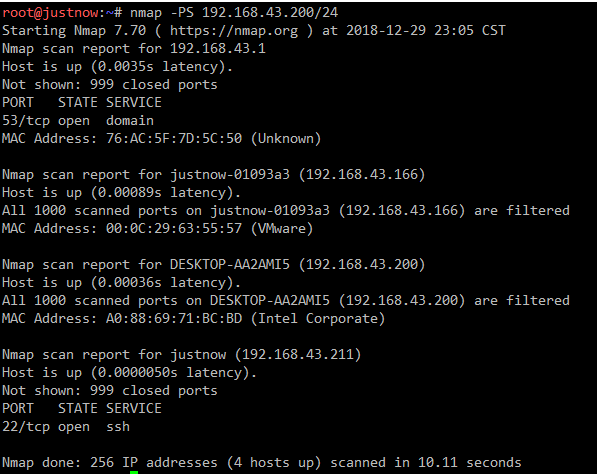
Task: Click the VMware MAC address 00:0C:29:63:55:57
Action: point(174,229)
